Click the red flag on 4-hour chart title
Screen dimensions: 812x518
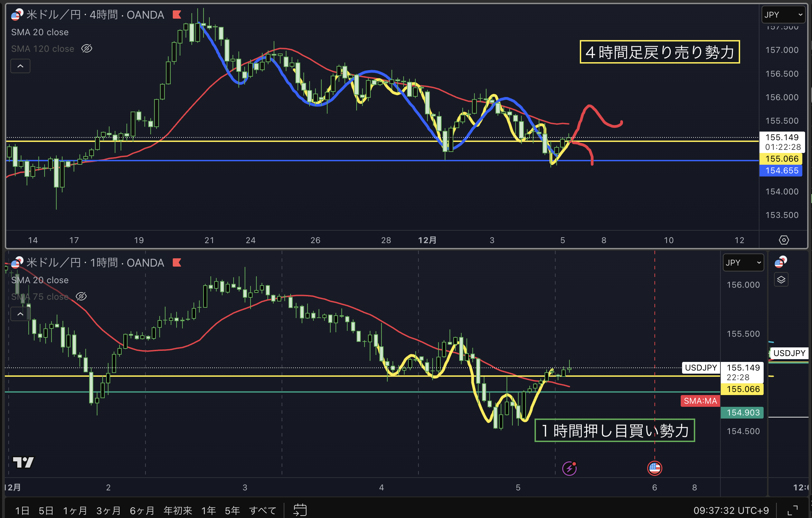[x=177, y=15]
